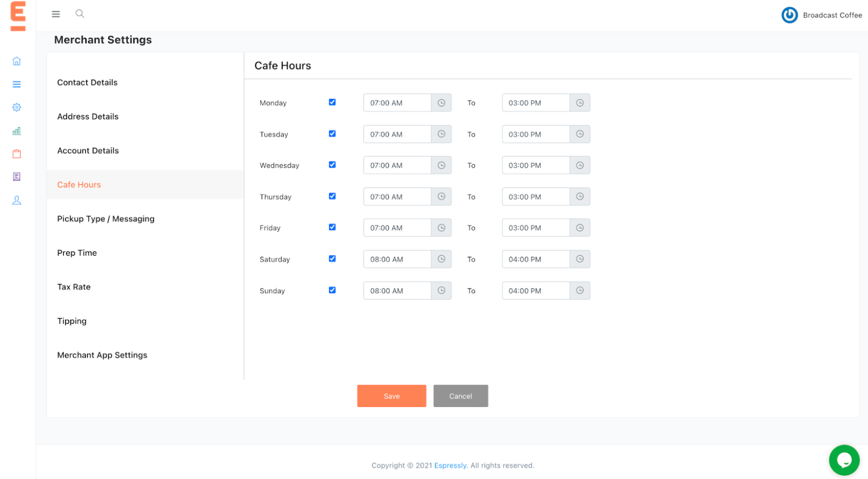Switch to the Tax Rate settings section
Viewport: 868px width, 479px height.
pyautogui.click(x=74, y=286)
